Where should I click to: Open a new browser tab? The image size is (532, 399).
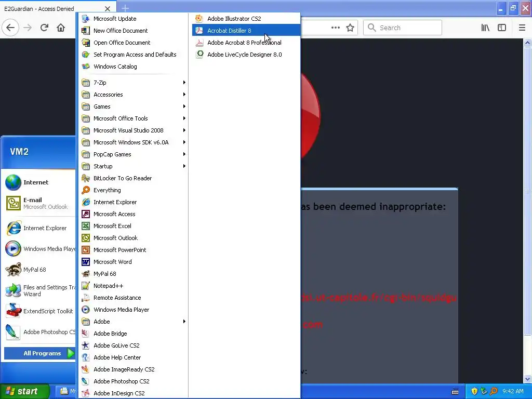[125, 8]
